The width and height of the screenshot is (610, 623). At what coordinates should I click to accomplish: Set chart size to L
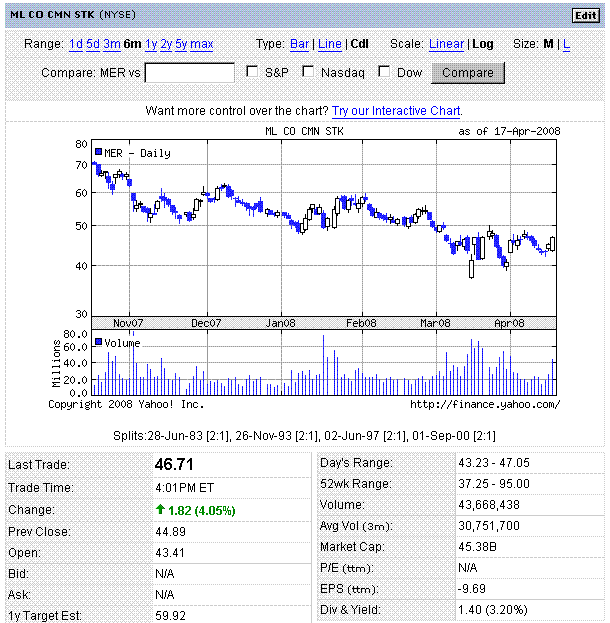[567, 44]
